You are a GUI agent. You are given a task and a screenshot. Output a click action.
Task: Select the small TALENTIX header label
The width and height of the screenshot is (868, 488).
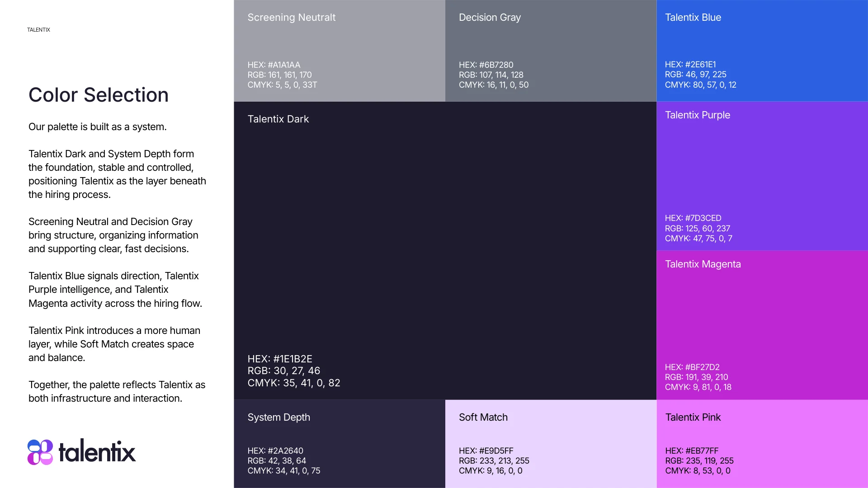click(x=38, y=30)
